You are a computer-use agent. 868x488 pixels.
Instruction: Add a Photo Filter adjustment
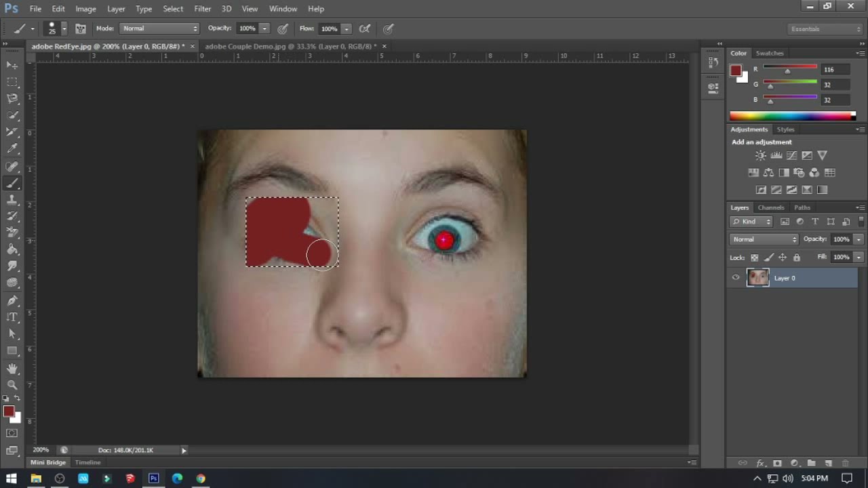[799, 173]
